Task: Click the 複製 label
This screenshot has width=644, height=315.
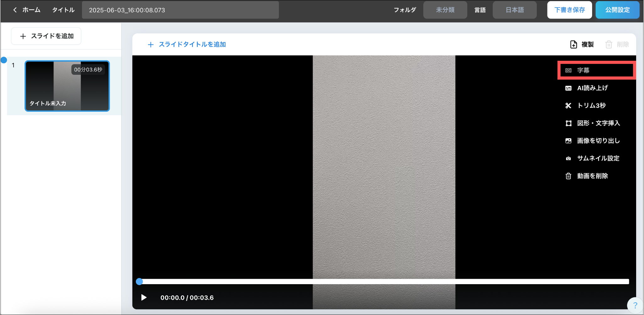Action: point(587,44)
